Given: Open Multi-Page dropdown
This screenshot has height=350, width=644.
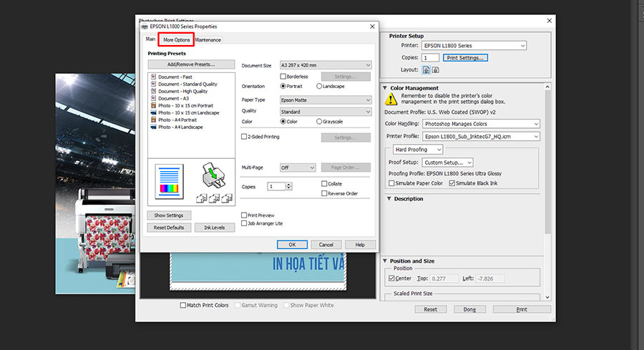Looking at the screenshot, I should pos(298,167).
